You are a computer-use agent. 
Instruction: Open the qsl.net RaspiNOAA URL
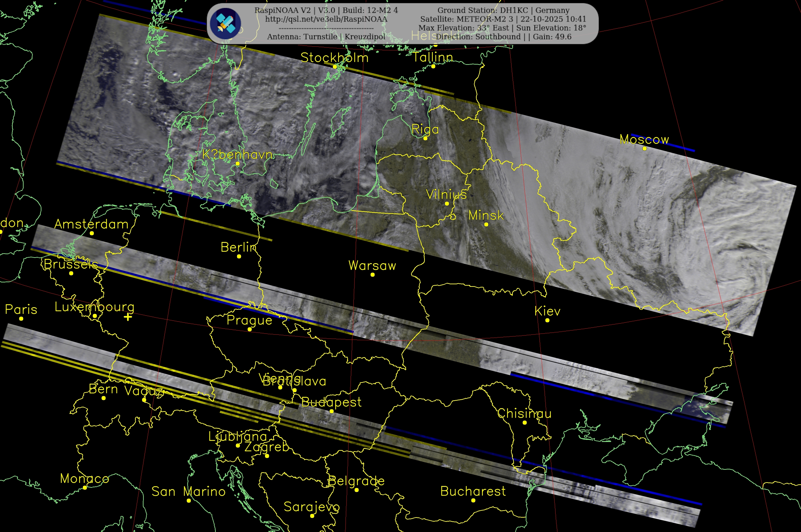point(326,19)
